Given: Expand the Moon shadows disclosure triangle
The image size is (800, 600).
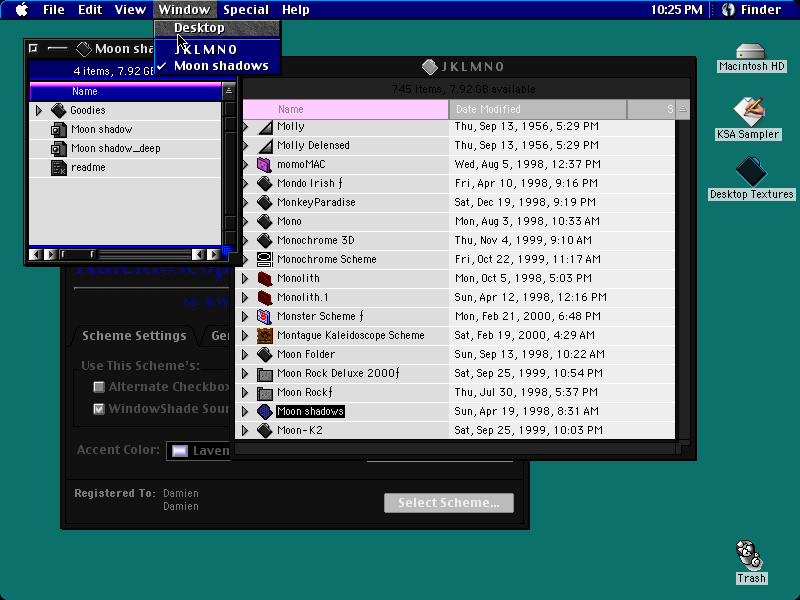Looking at the screenshot, I should [x=245, y=411].
